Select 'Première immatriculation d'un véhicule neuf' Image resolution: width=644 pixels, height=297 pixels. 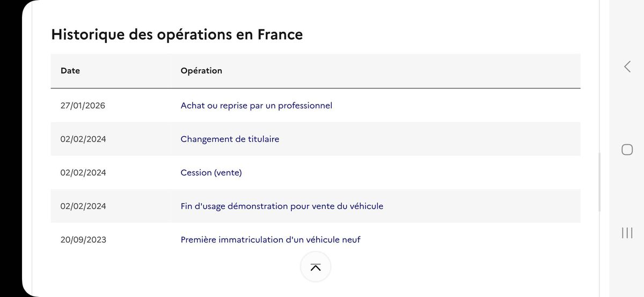pyautogui.click(x=270, y=240)
